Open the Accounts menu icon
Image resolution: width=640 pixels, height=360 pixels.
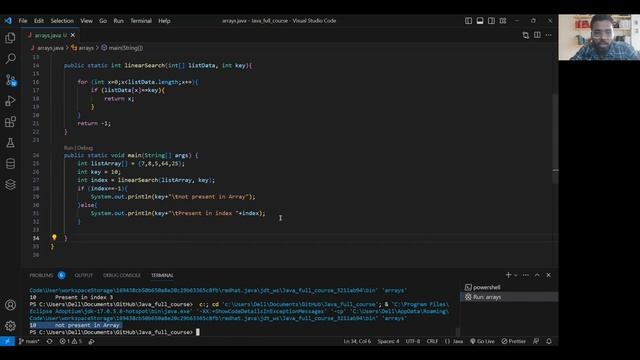coord(10,305)
